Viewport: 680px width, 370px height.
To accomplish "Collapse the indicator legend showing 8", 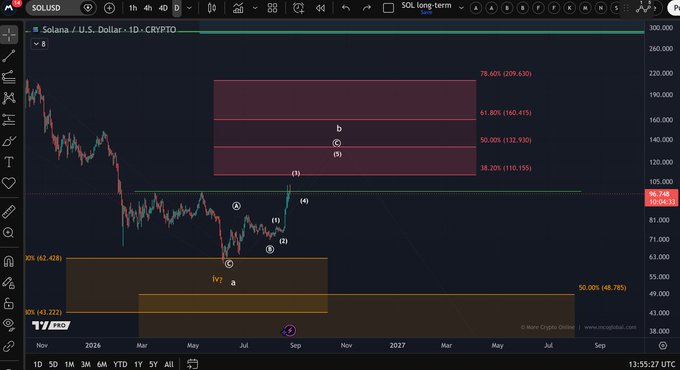I will [39, 44].
